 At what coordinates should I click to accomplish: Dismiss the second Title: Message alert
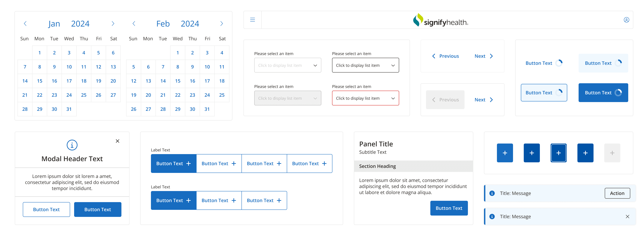tap(627, 217)
